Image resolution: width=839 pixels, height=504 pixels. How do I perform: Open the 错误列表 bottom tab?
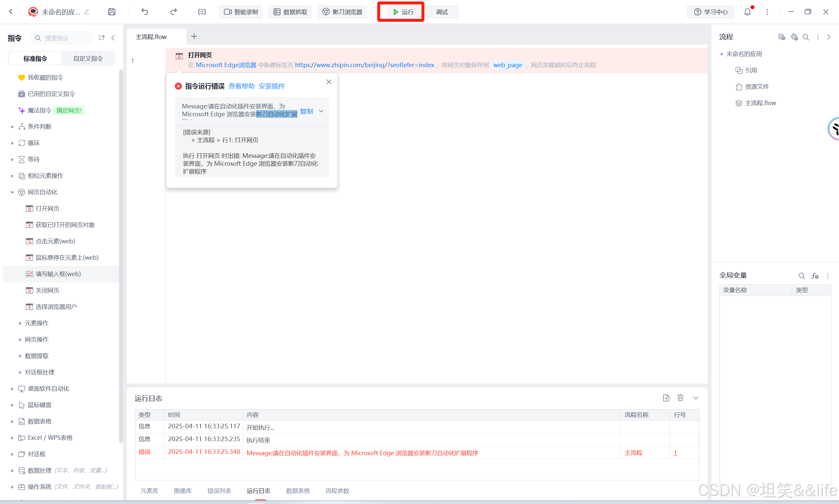click(219, 491)
